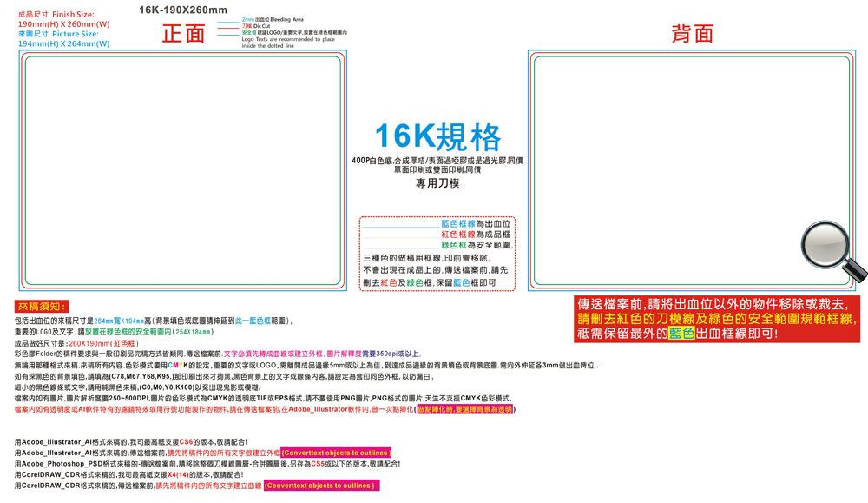Click the "194mm(H) X 264mm(W)" value
This screenshot has width=868, height=503.
pyautogui.click(x=63, y=43)
